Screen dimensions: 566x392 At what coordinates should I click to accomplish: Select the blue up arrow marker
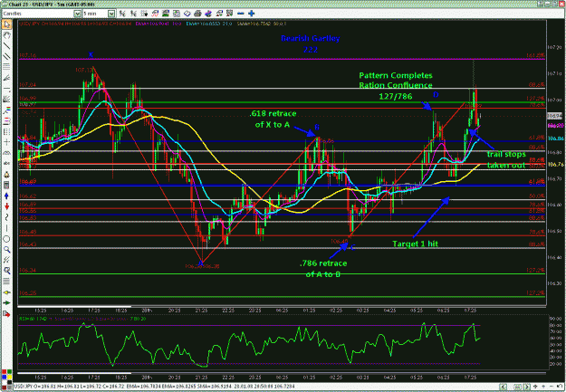[7, 196]
